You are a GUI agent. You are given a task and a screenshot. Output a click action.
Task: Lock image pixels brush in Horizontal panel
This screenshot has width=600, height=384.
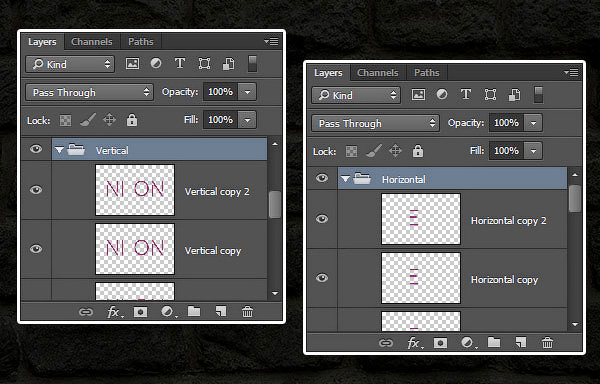tap(374, 151)
